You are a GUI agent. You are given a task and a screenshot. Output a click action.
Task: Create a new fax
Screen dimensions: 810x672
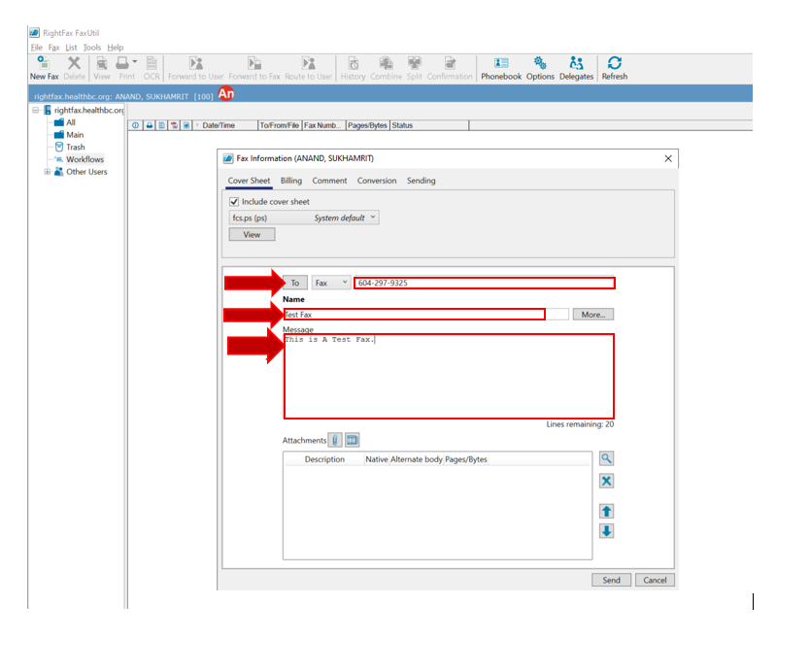coord(43,68)
